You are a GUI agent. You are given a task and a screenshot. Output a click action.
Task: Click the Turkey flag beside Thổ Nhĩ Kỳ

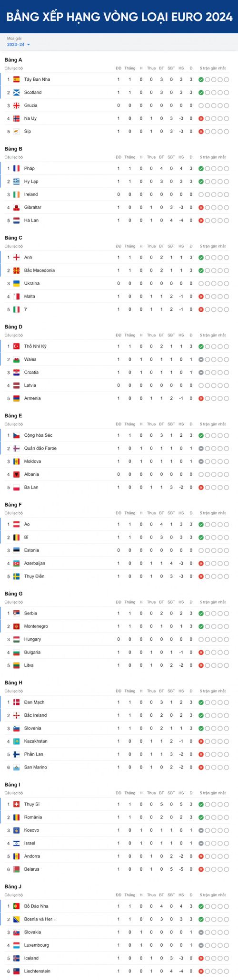[16, 346]
